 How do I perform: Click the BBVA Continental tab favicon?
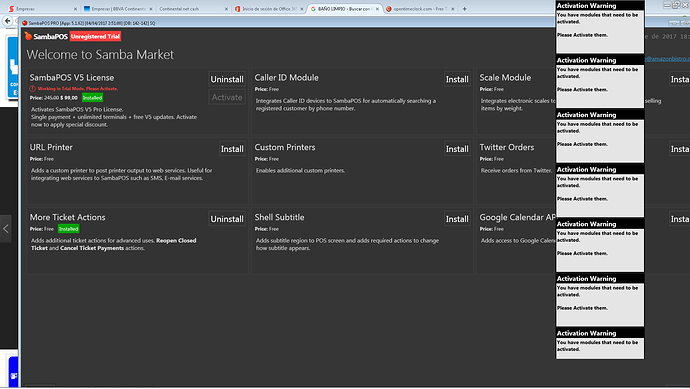pyautogui.click(x=87, y=9)
